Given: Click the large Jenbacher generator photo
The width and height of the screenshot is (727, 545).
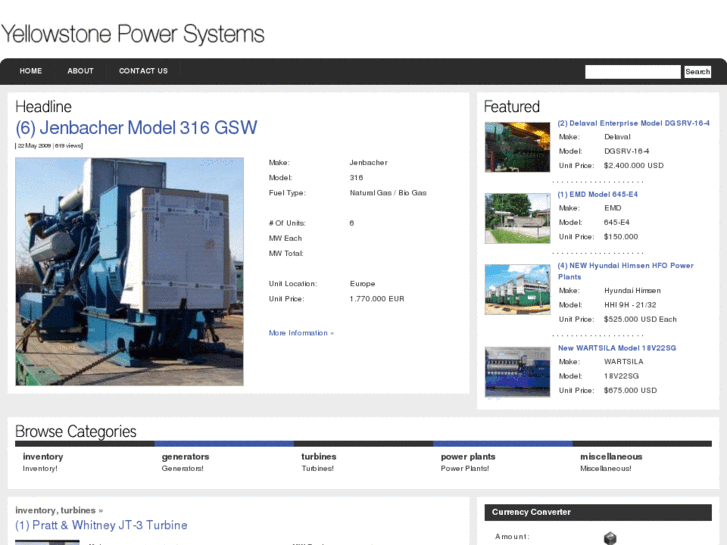Looking at the screenshot, I should pos(129,271).
